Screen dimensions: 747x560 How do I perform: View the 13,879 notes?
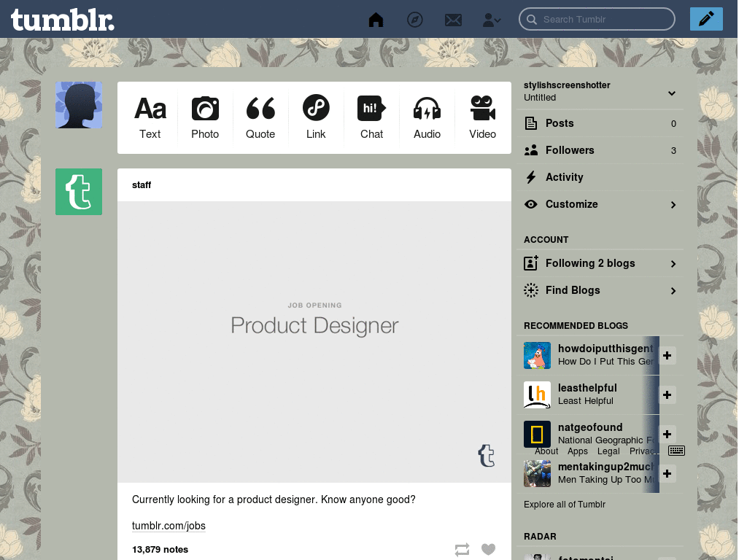pyautogui.click(x=160, y=550)
